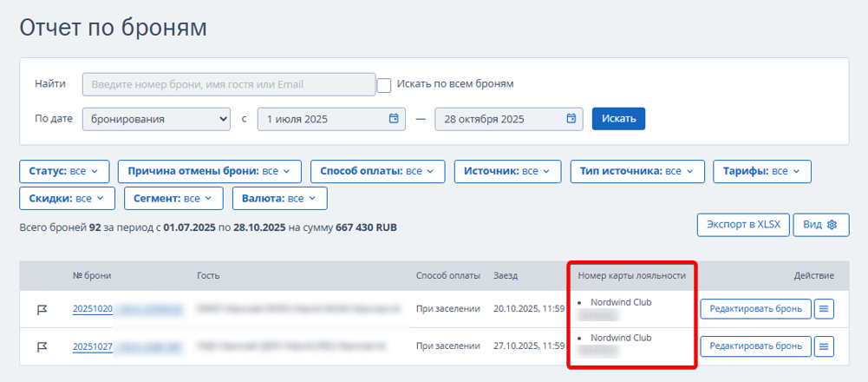
Task: Open the 'Способ оплаты' filter dropdown
Action: (377, 172)
